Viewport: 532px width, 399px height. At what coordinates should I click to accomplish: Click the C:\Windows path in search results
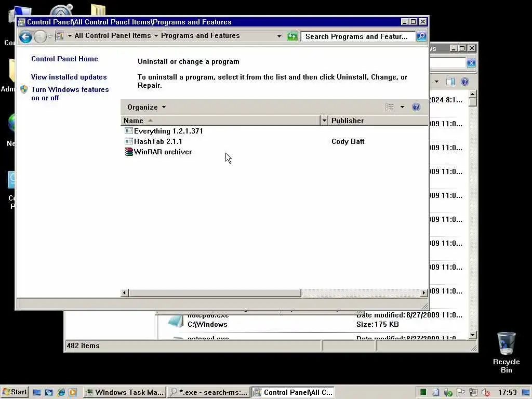click(207, 324)
